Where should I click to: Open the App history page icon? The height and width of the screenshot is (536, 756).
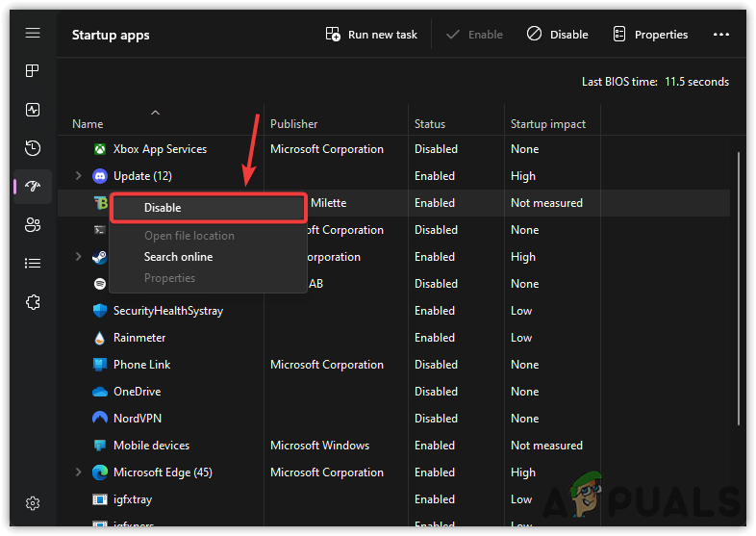pos(33,148)
